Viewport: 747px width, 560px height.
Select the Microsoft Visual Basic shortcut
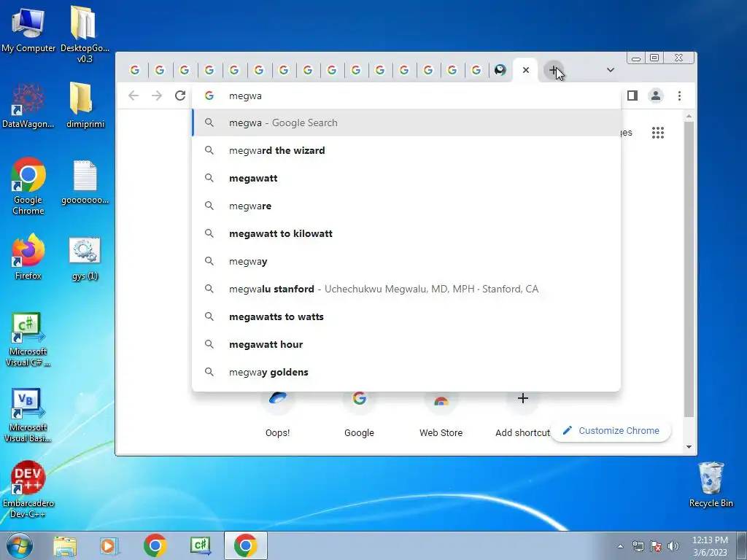click(x=28, y=415)
